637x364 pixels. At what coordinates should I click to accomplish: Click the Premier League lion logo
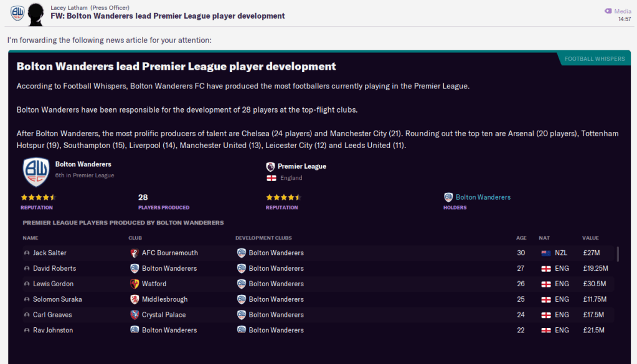tap(270, 167)
